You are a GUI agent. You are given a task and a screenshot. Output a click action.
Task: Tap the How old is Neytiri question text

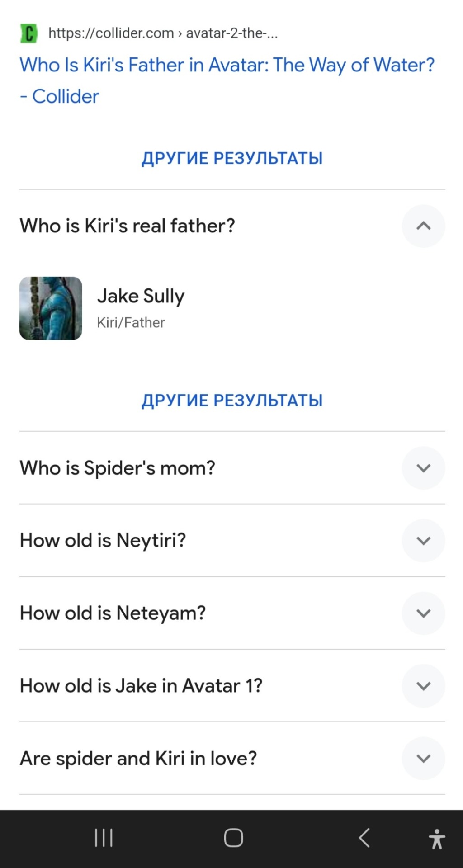(103, 541)
